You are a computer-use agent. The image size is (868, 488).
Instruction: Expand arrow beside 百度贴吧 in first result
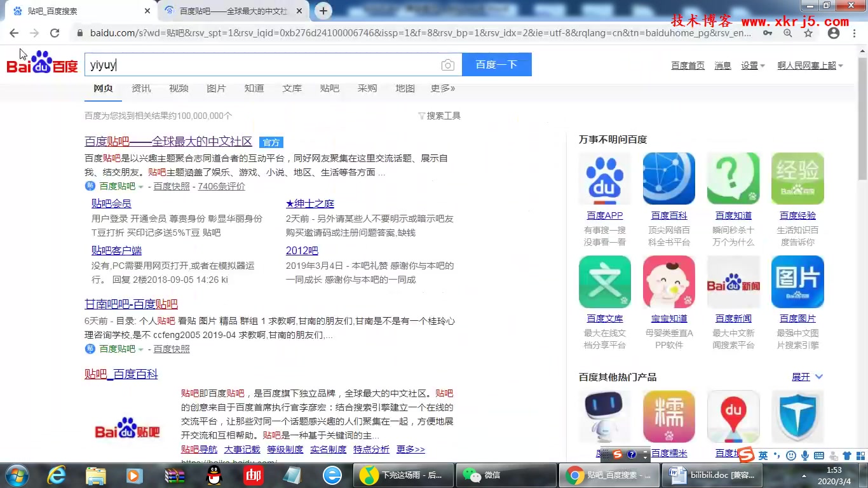141,187
